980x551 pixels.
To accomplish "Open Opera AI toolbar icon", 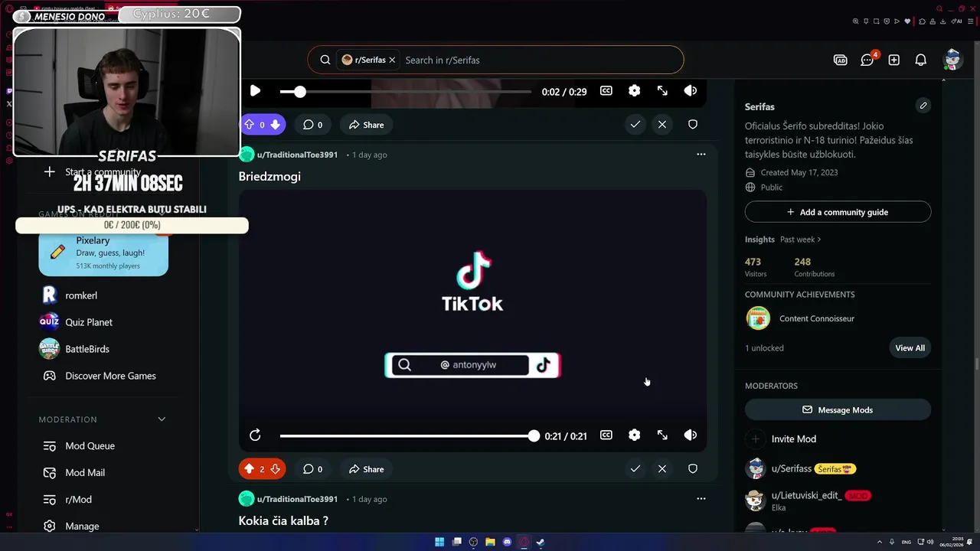I will [956, 21].
